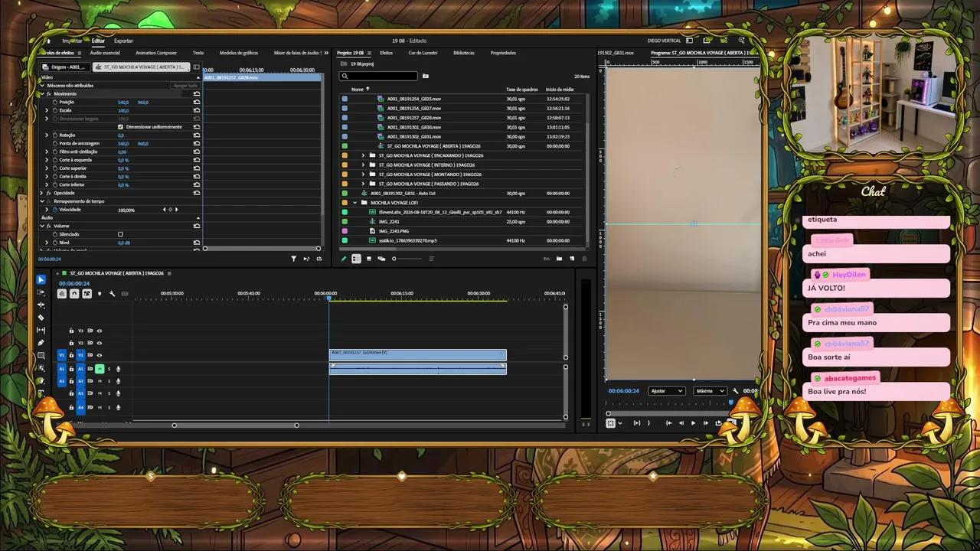Toggle visibility eye for track V3
The height and width of the screenshot is (551, 980).
point(99,331)
